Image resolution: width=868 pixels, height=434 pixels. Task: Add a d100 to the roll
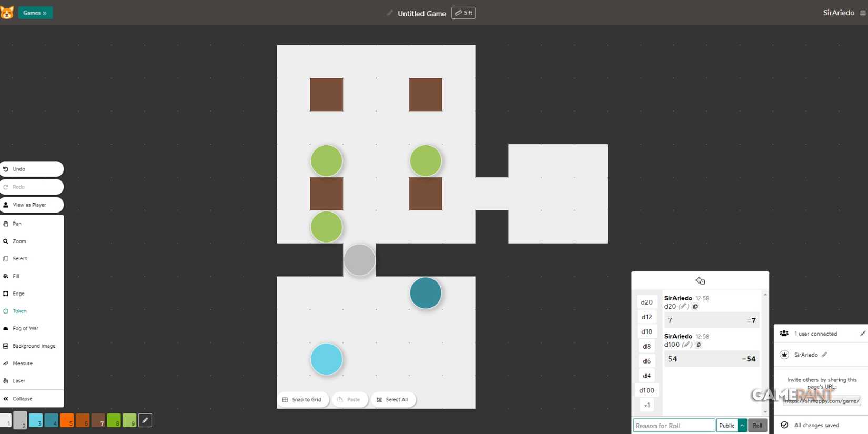pyautogui.click(x=647, y=390)
